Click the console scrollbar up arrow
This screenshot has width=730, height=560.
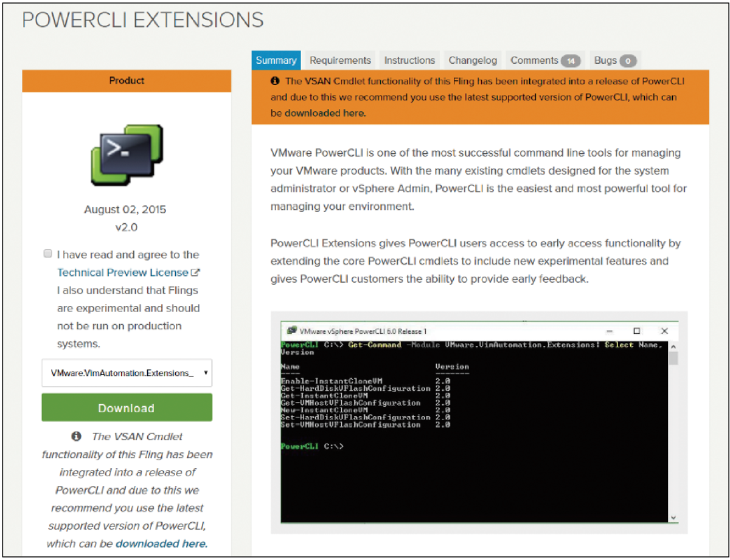point(673,347)
